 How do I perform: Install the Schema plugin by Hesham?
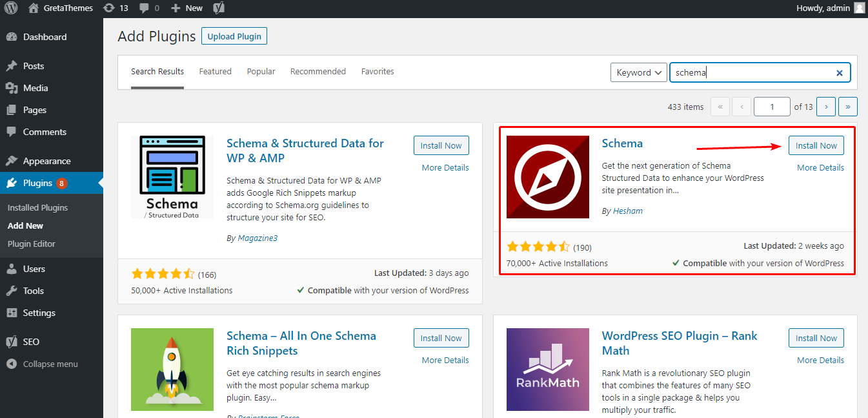coord(816,145)
